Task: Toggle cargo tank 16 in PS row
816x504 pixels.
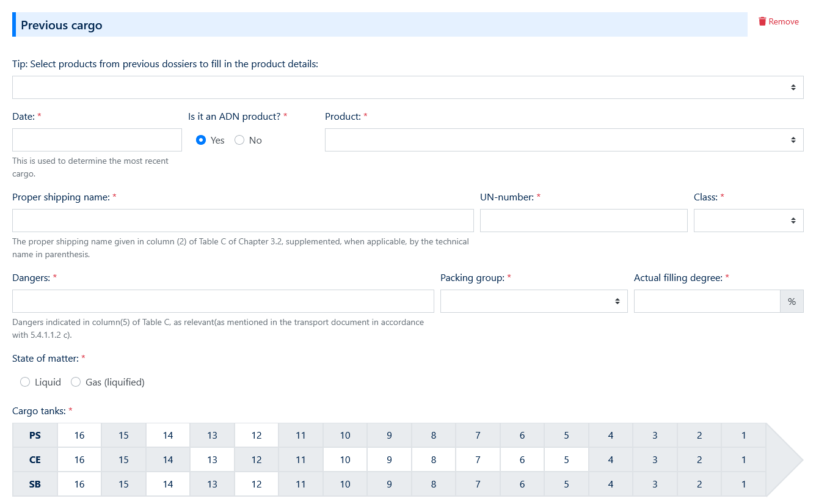Action: point(79,435)
